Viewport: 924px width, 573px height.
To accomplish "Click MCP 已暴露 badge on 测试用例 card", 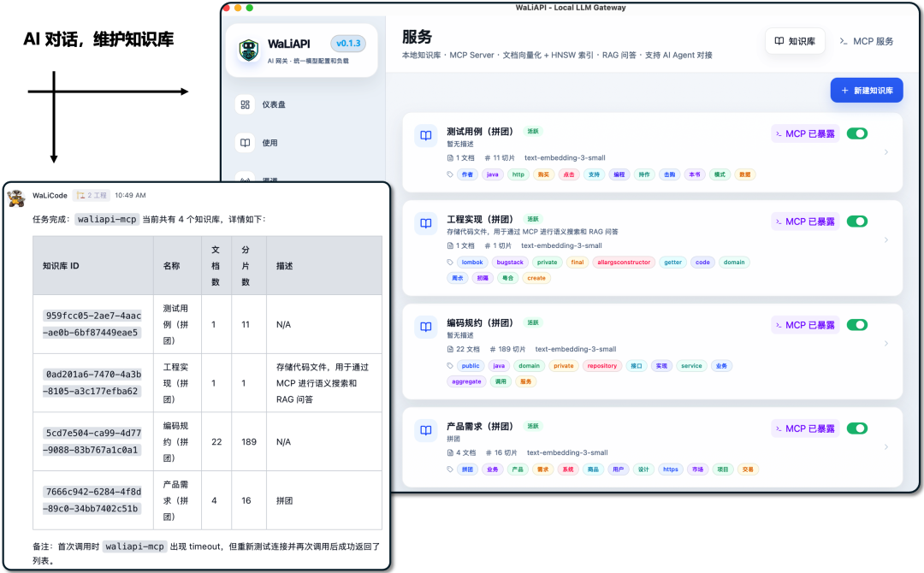I will [x=805, y=133].
